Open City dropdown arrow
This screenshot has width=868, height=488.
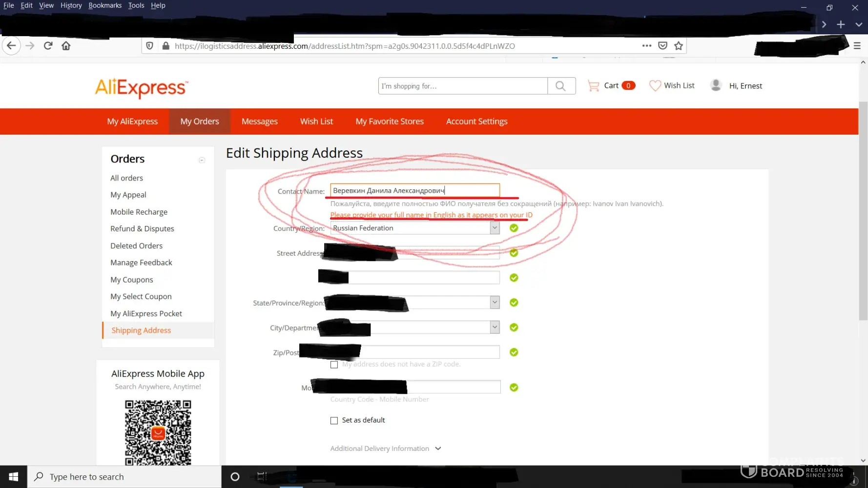(x=495, y=327)
